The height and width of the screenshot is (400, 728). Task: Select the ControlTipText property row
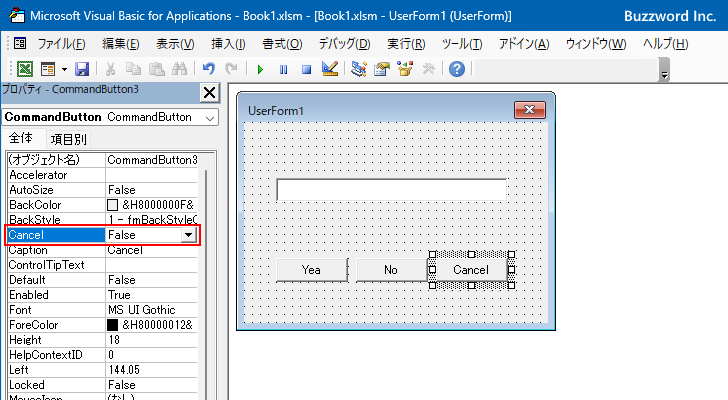pos(103,265)
